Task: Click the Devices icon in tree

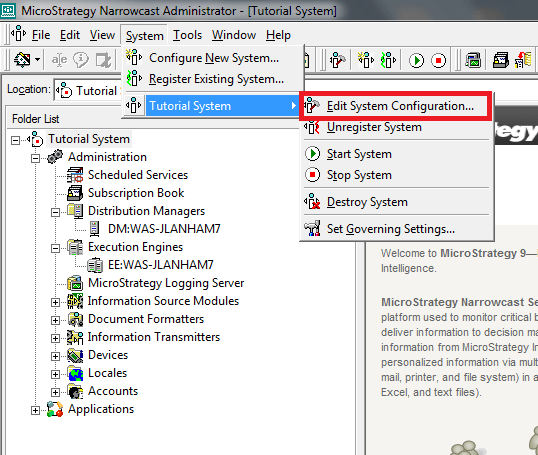Action: (75, 355)
